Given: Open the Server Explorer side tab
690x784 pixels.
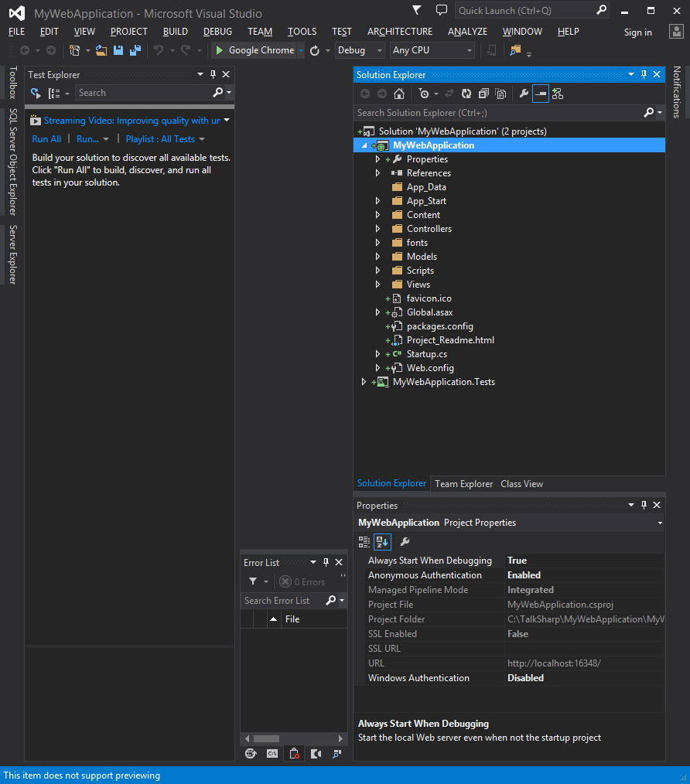Looking at the screenshot, I should click(13, 254).
